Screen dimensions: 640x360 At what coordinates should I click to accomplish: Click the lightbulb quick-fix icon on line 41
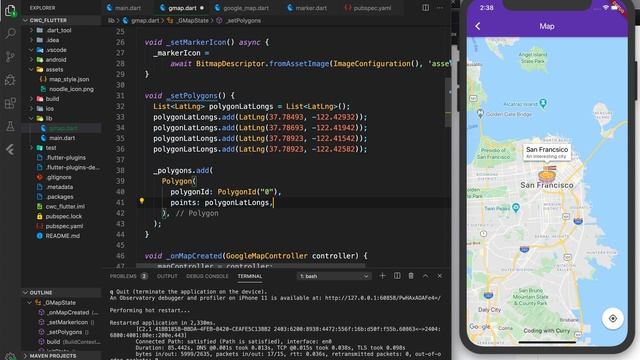pos(142,201)
